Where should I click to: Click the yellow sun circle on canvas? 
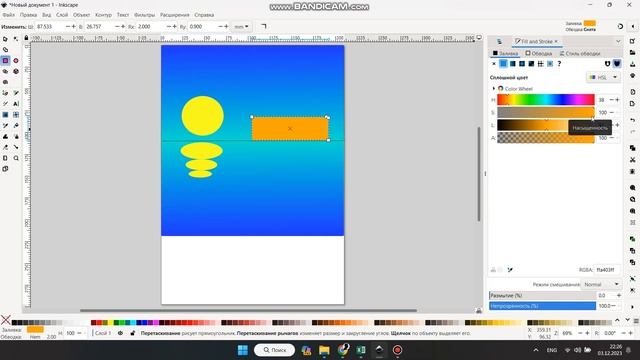click(x=202, y=116)
